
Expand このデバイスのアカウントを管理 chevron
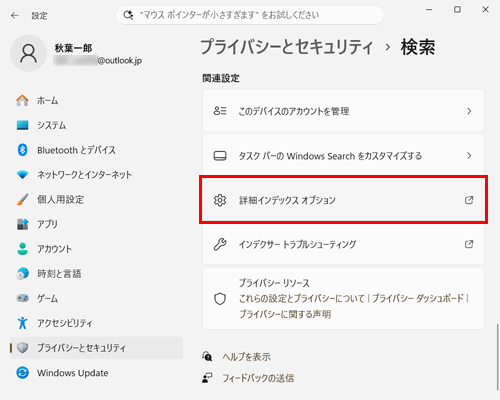point(469,111)
